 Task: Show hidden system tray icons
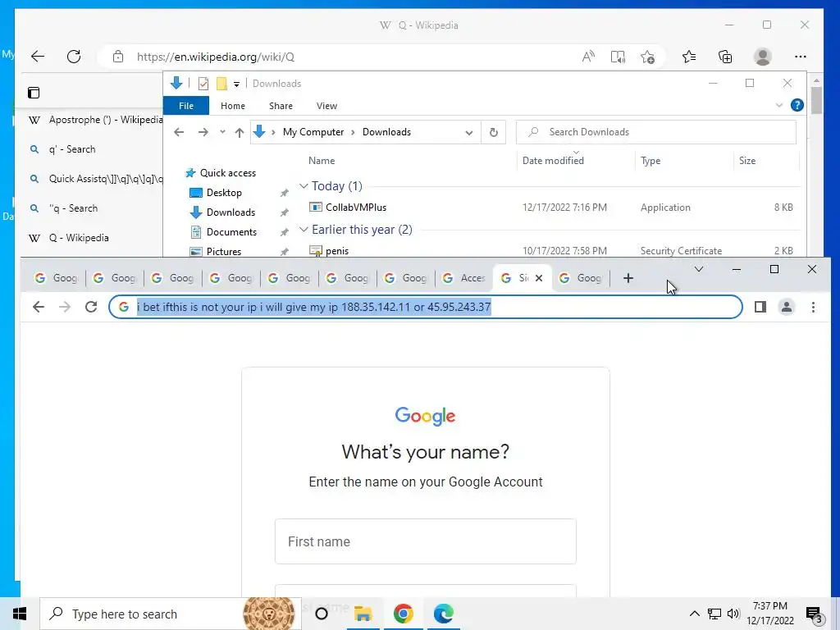click(x=694, y=614)
